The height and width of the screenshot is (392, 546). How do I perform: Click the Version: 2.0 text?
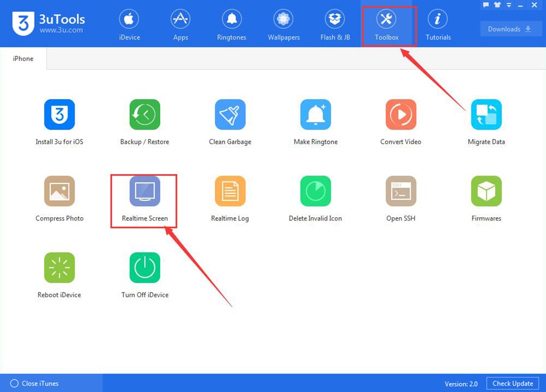[x=461, y=384]
